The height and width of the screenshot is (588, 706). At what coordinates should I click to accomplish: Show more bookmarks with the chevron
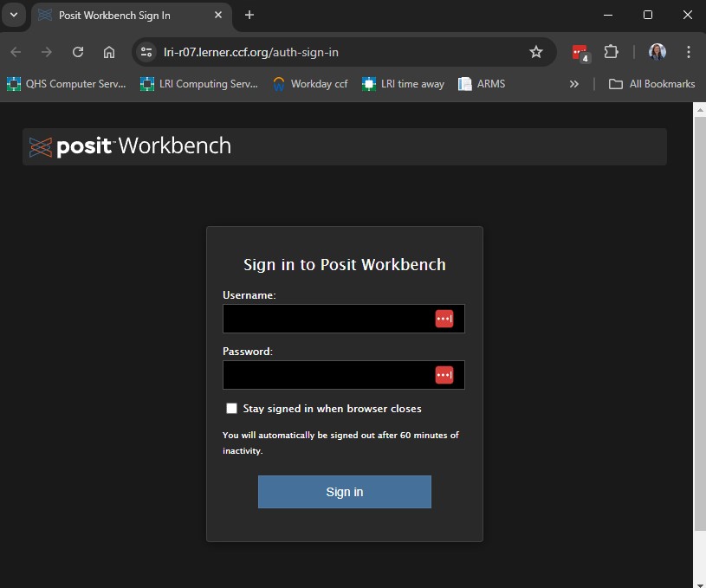click(x=574, y=84)
